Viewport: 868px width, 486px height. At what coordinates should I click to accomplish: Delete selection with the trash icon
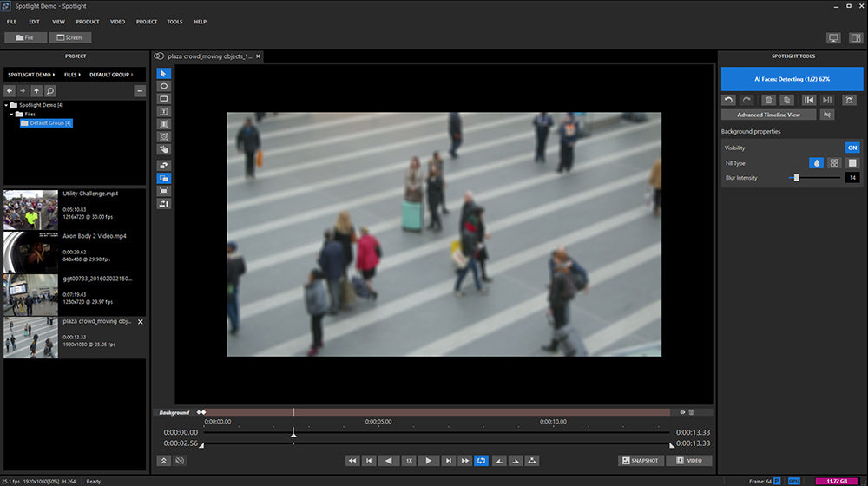click(768, 100)
